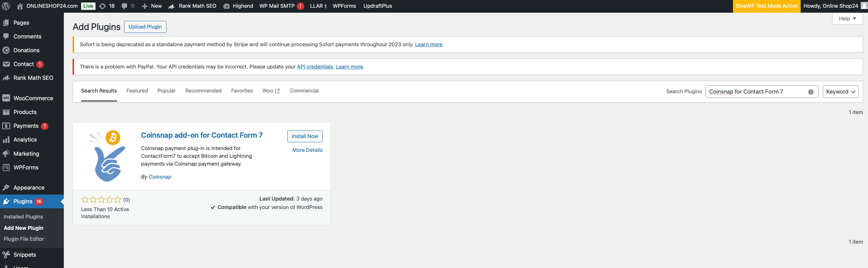Click the star rating of Coinsnap plugin
Screen dimensions: 868x268
(x=101, y=200)
